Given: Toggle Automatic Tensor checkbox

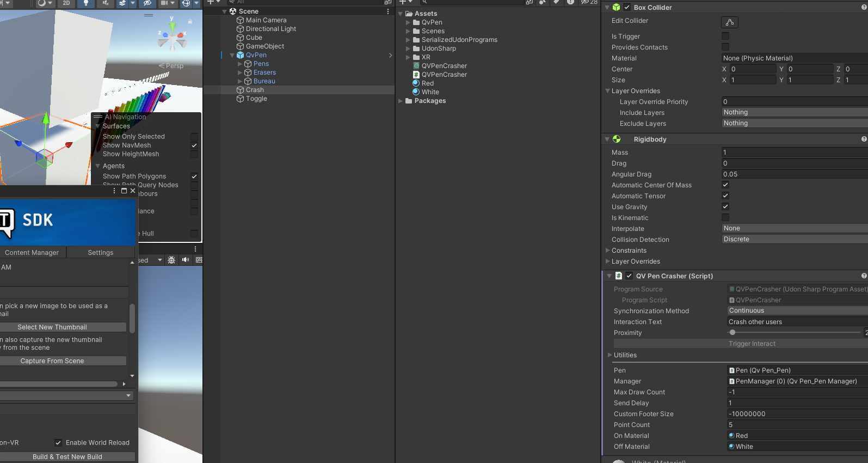Looking at the screenshot, I should tap(725, 196).
